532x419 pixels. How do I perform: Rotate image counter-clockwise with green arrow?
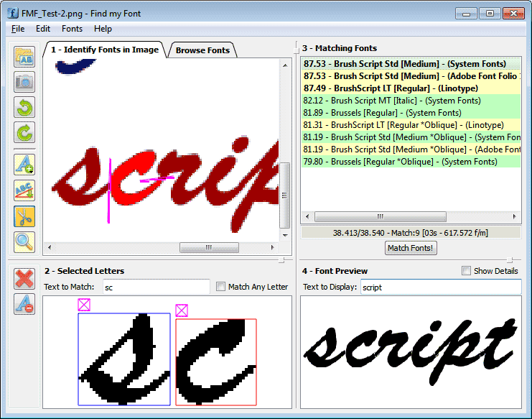[x=24, y=107]
